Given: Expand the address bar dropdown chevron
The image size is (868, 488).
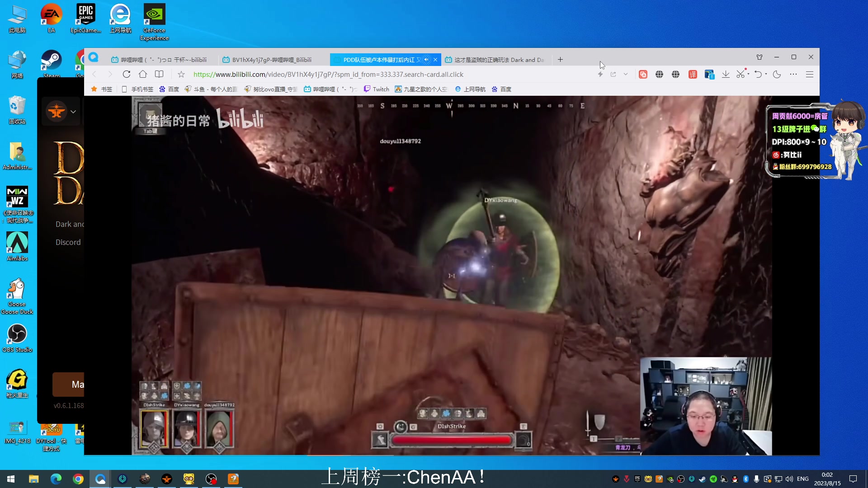Looking at the screenshot, I should [626, 75].
